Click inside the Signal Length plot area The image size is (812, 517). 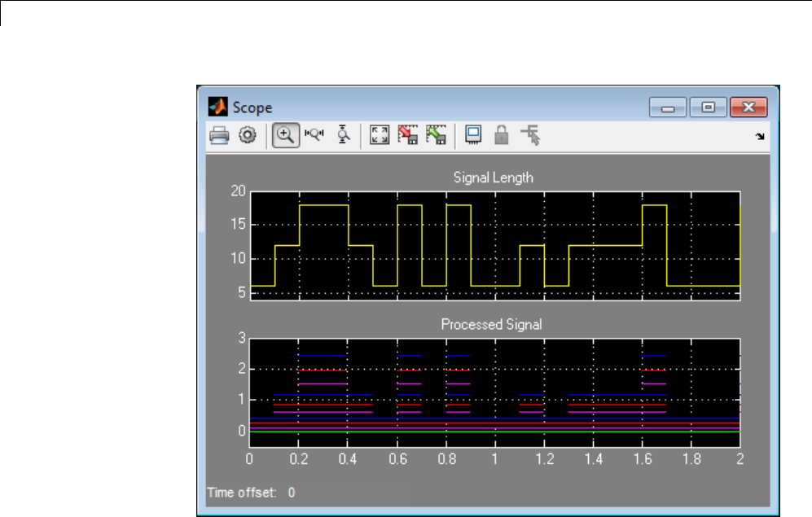[x=494, y=245]
